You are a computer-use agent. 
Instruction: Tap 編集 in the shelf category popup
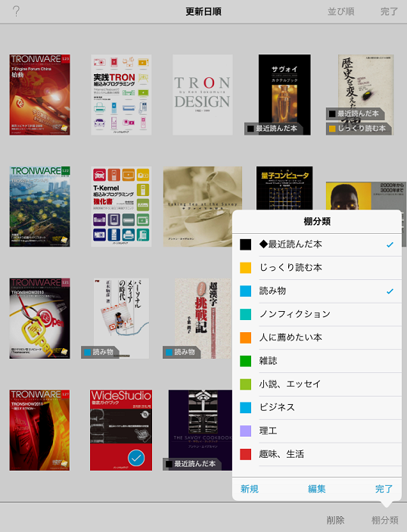point(317,489)
